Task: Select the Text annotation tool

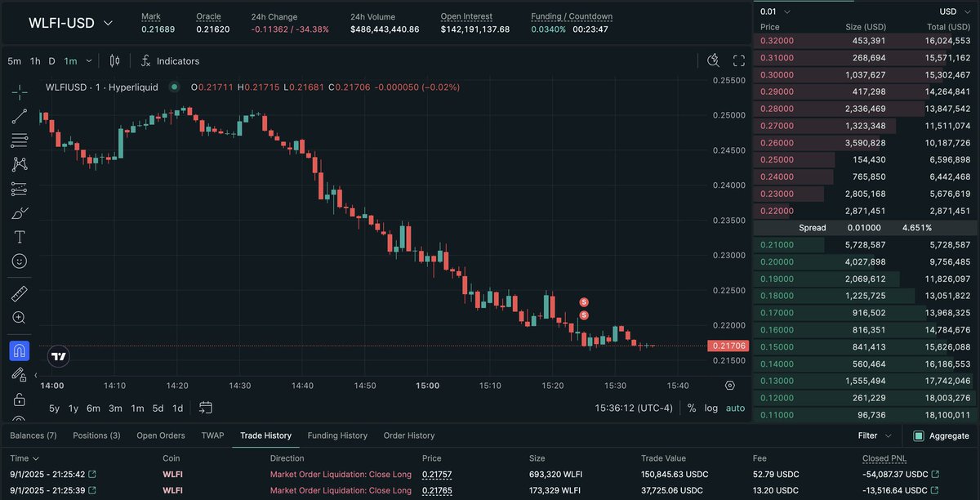Action: (x=20, y=237)
